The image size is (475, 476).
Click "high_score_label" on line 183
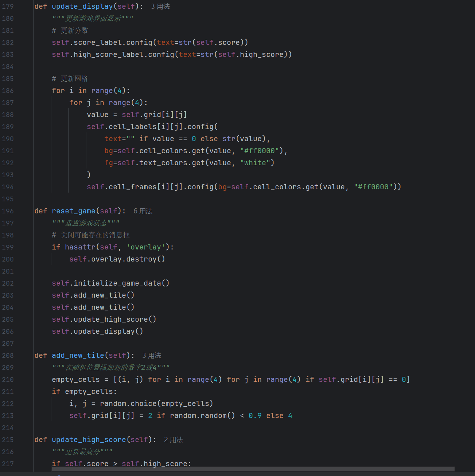[x=109, y=55]
